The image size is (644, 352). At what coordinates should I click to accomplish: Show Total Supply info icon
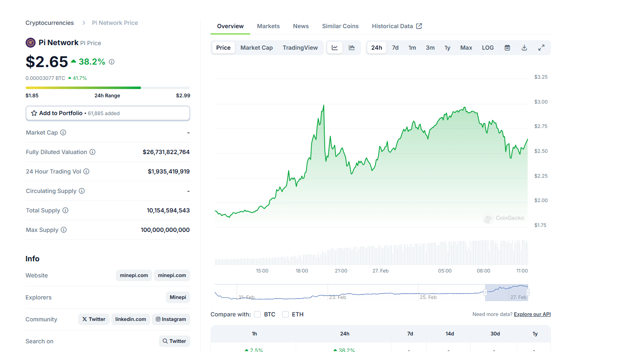[65, 210]
